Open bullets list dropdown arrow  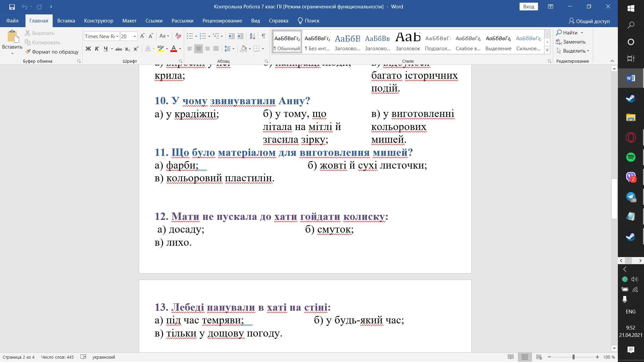[196, 36]
